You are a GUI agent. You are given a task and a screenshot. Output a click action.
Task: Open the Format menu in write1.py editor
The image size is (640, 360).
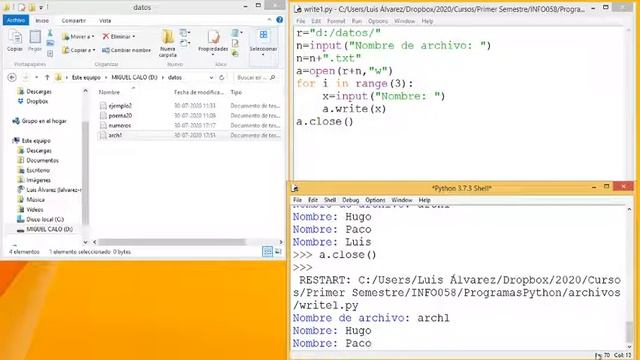(336, 21)
